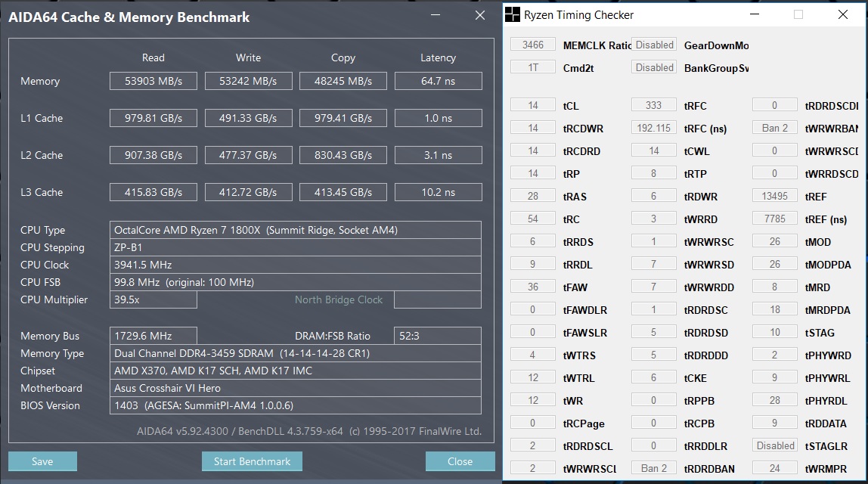Click the Save button in AIDA64
Image resolution: width=868 pixels, height=484 pixels.
[42, 461]
